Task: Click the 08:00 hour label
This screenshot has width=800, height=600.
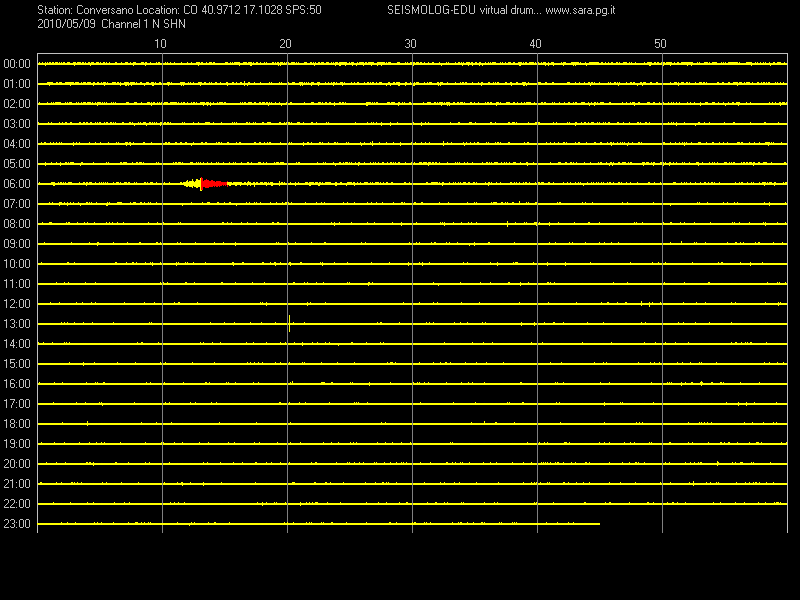Action: coord(17,224)
